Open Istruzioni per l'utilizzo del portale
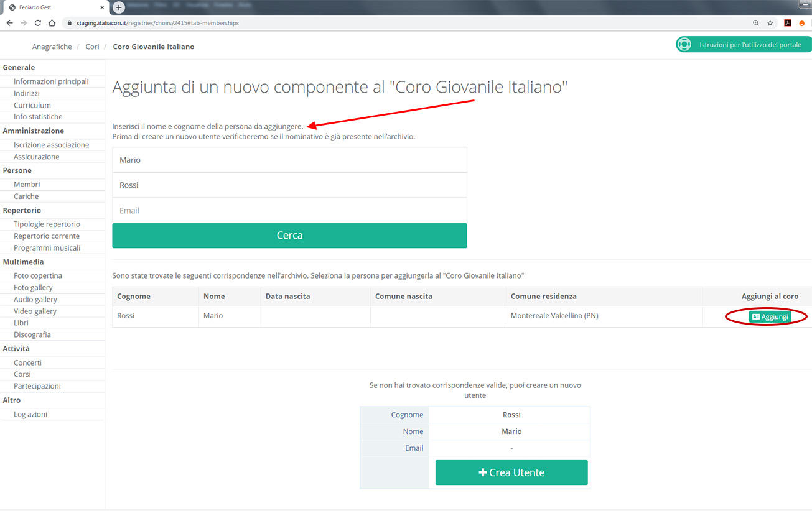This screenshot has height=511, width=812. pyautogui.click(x=744, y=45)
